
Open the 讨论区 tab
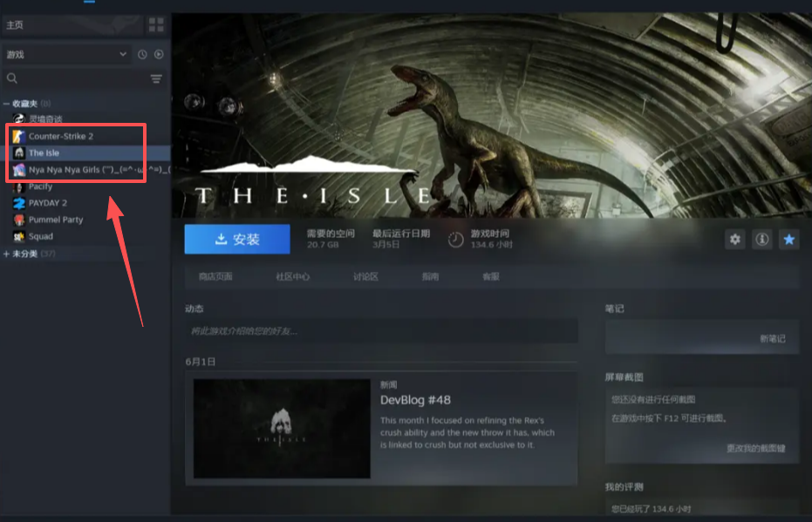click(x=365, y=277)
